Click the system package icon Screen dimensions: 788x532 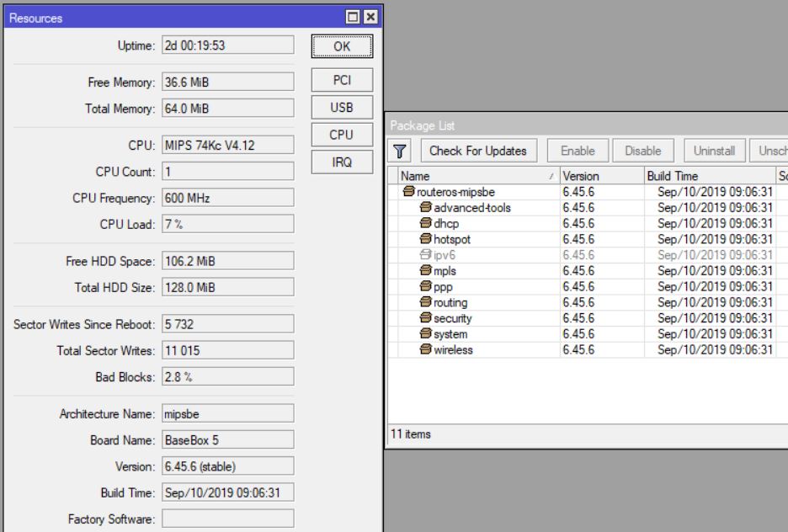point(426,333)
